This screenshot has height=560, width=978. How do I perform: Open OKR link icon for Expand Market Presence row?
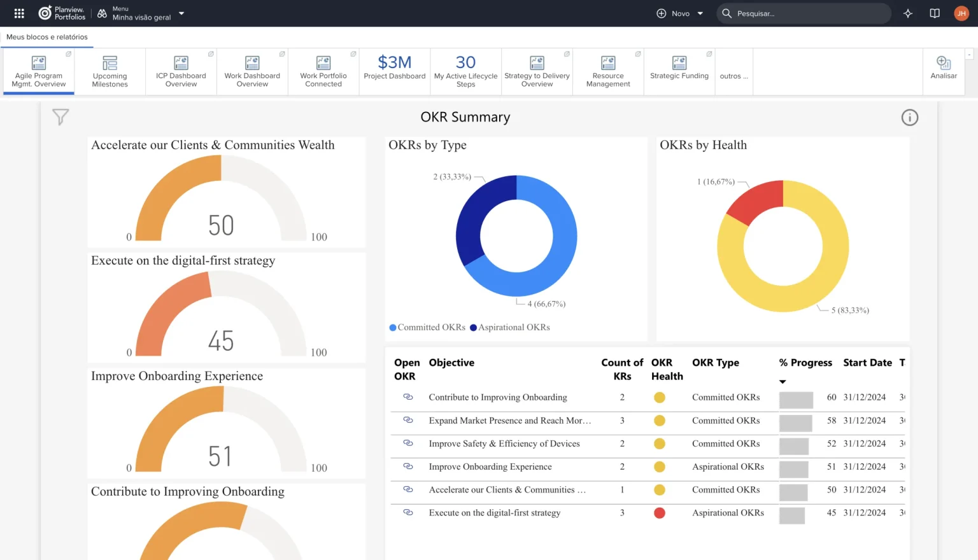click(x=408, y=420)
